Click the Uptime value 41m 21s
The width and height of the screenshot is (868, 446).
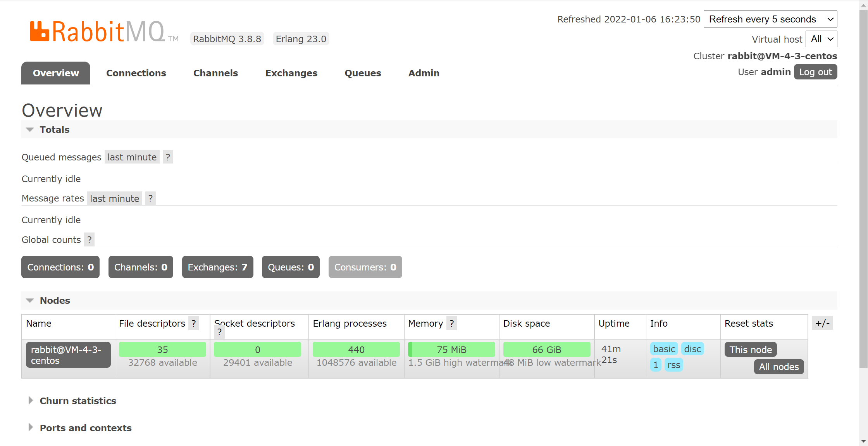coord(611,355)
